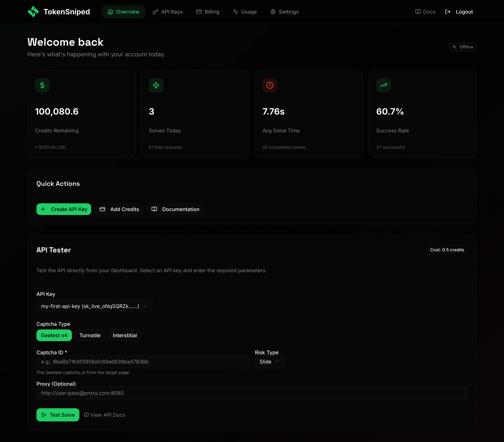This screenshot has height=442, width=504.
Task: Click the red clock solve time icon
Action: pos(270,85)
